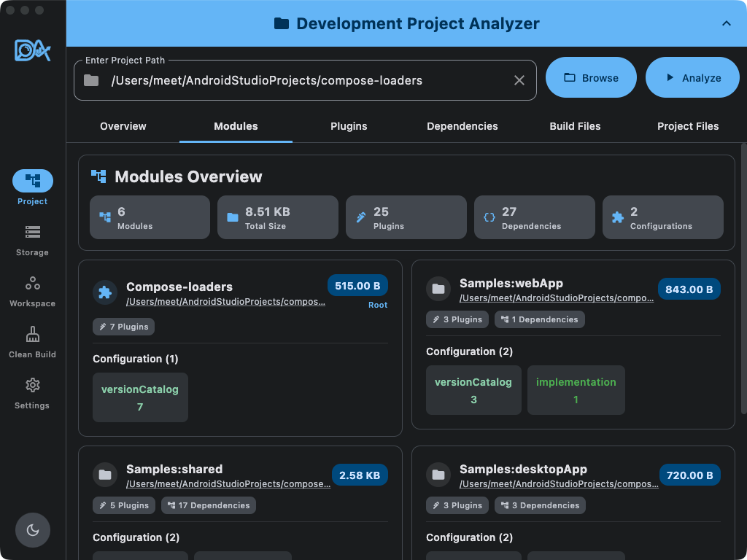The width and height of the screenshot is (747, 560).
Task: Clear the project path with X icon
Action: click(x=519, y=80)
